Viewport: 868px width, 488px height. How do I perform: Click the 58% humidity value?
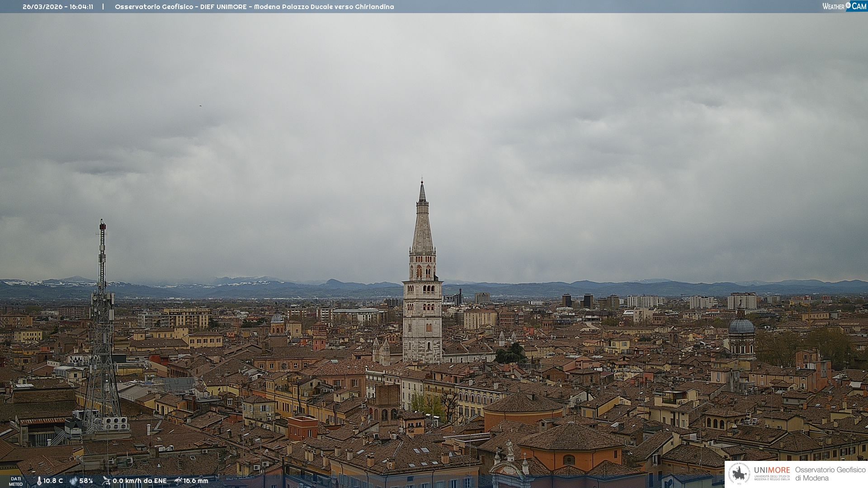tap(86, 481)
